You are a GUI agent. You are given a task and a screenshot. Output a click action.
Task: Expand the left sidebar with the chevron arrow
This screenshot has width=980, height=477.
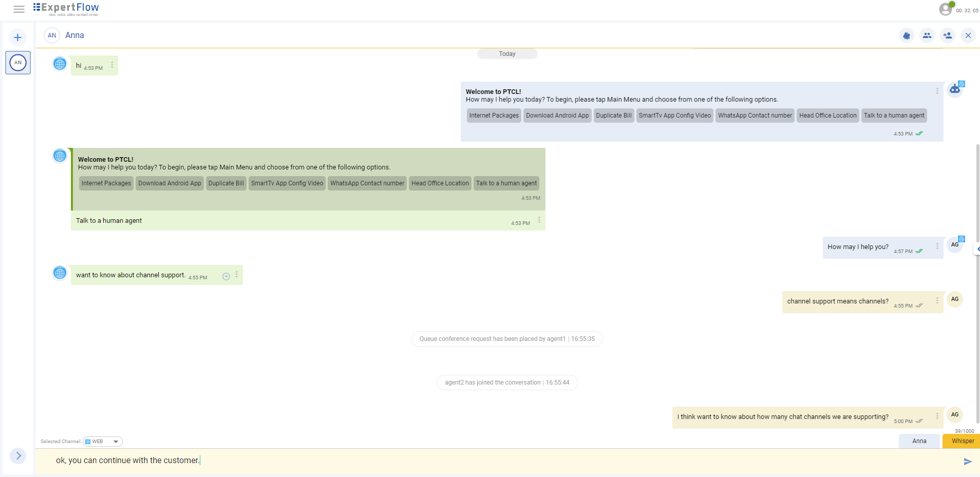coord(18,456)
